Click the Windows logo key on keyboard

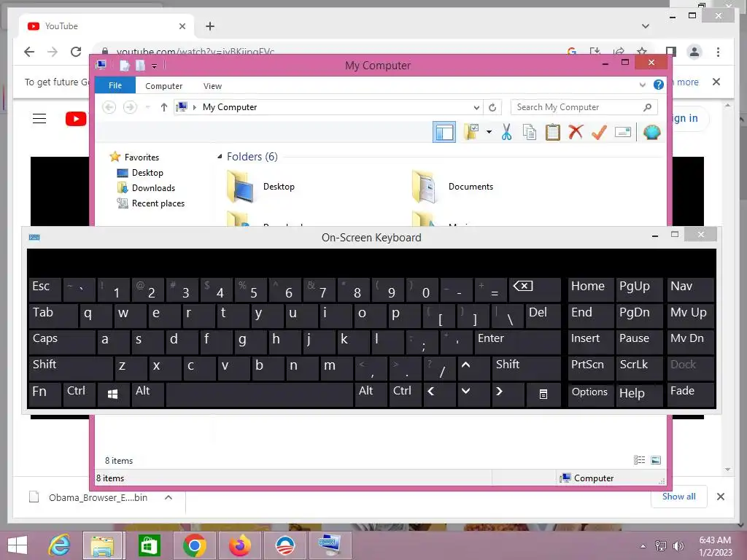[x=113, y=394]
